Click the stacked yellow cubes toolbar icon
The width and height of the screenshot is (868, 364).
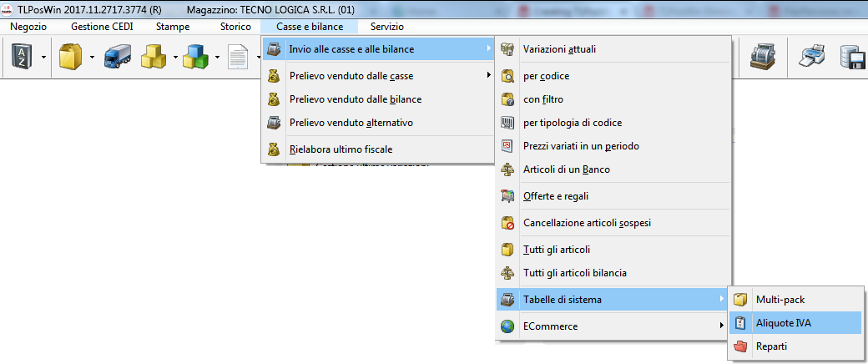pos(154,58)
